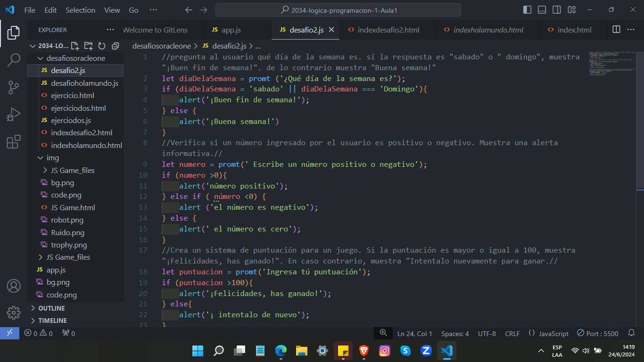Image resolution: width=644 pixels, height=362 pixels.
Task: Open the Go menu
Action: pyautogui.click(x=134, y=10)
